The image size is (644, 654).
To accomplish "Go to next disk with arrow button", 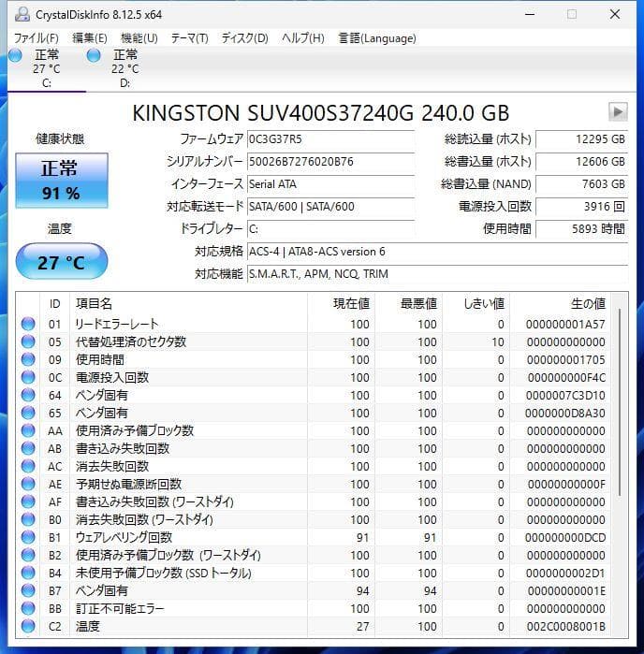I will 618,111.
